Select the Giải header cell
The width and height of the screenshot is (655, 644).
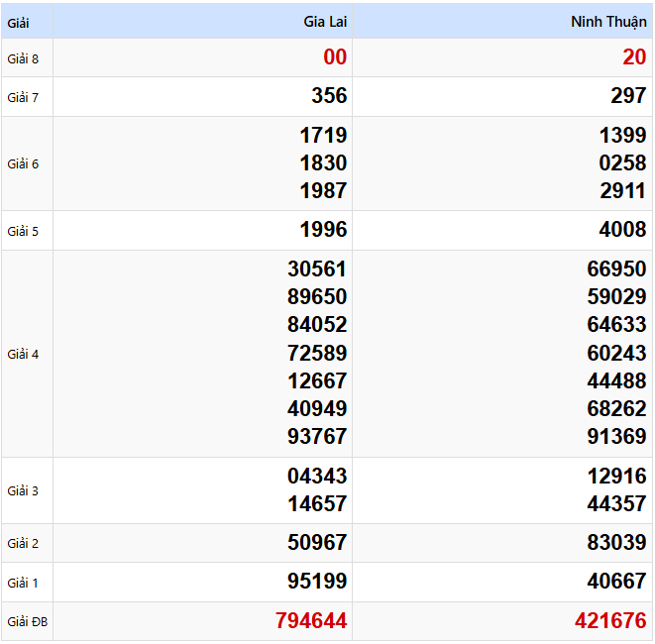pyautogui.click(x=18, y=22)
